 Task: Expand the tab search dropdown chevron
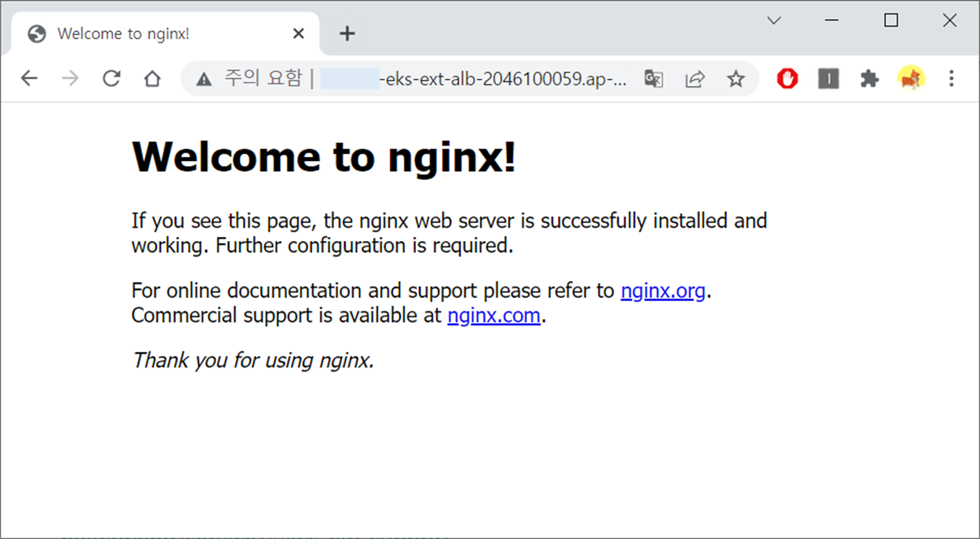tap(774, 20)
